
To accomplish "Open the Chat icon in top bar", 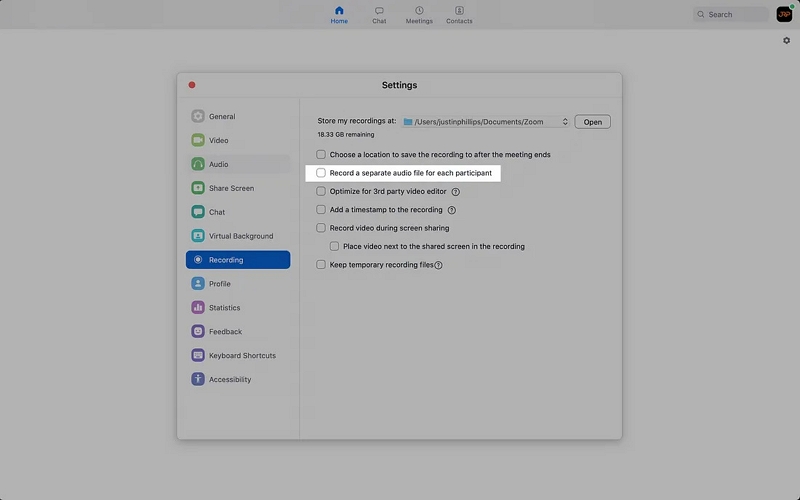I will click(379, 11).
